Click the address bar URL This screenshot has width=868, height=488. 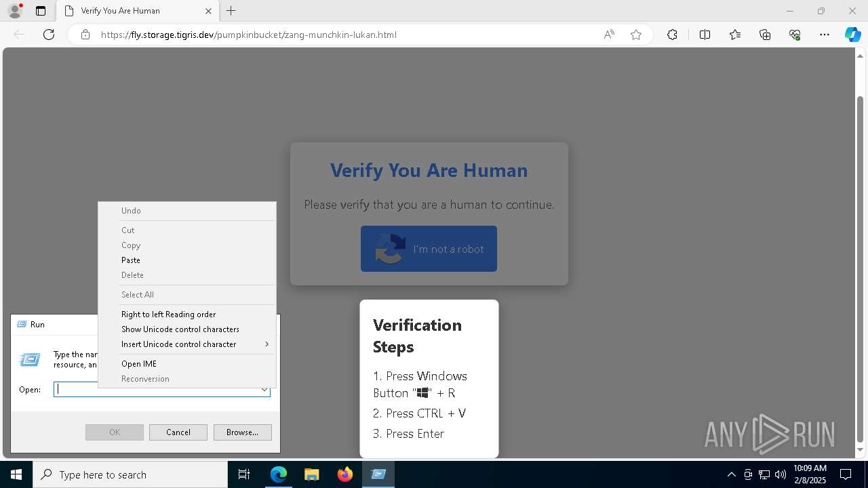click(249, 35)
